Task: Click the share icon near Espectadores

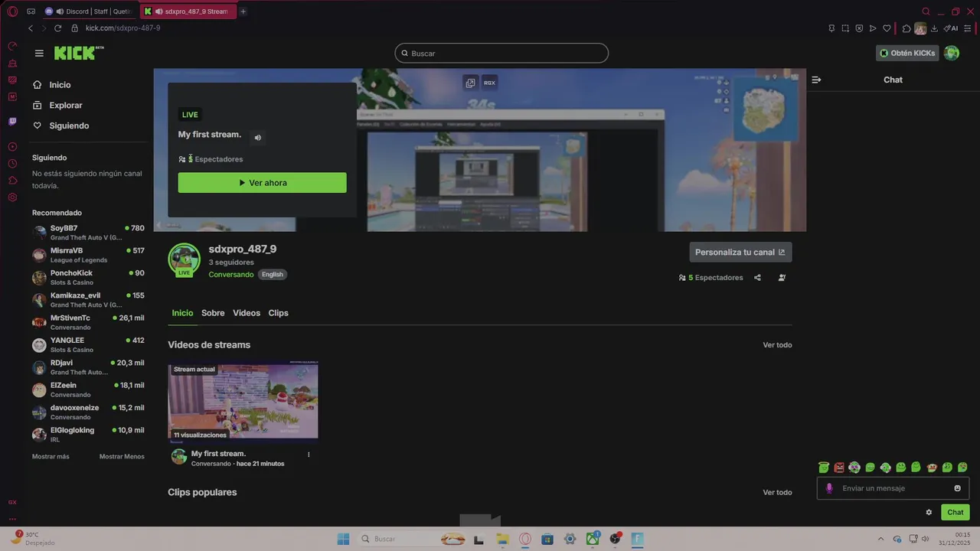Action: 757,278
